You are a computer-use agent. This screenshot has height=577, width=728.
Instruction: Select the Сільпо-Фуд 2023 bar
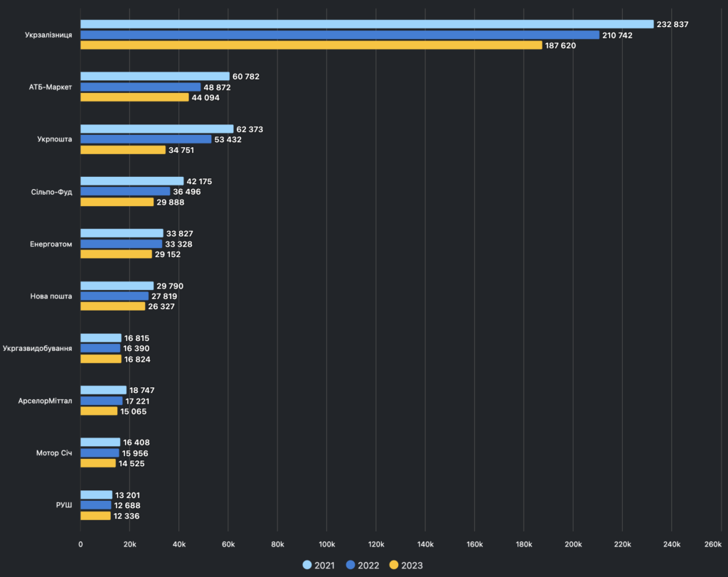point(117,202)
